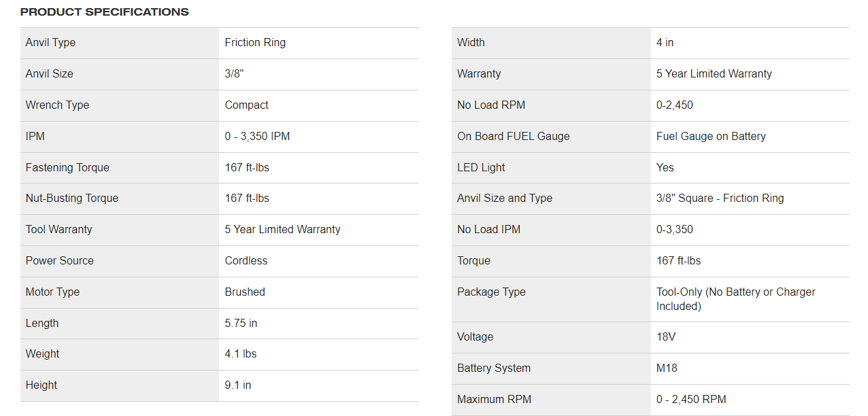
Task: Select the Fastening Torque label
Action: 67,168
